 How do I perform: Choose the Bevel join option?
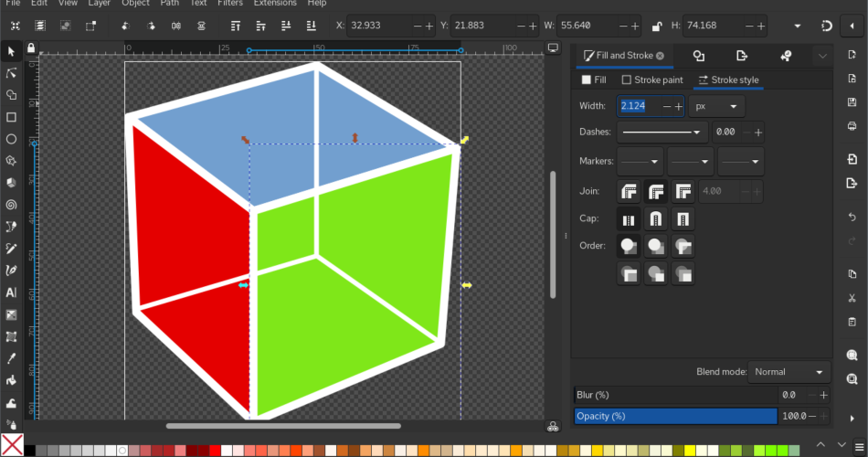click(x=629, y=192)
